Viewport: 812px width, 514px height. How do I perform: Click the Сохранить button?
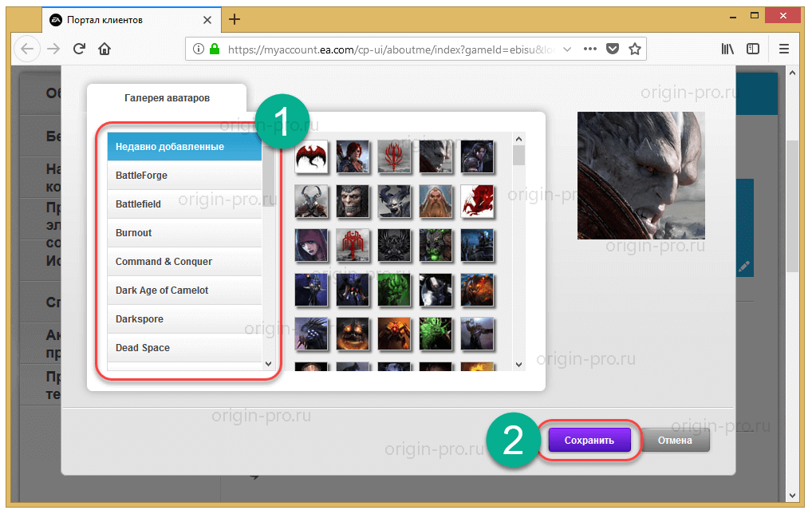(589, 440)
